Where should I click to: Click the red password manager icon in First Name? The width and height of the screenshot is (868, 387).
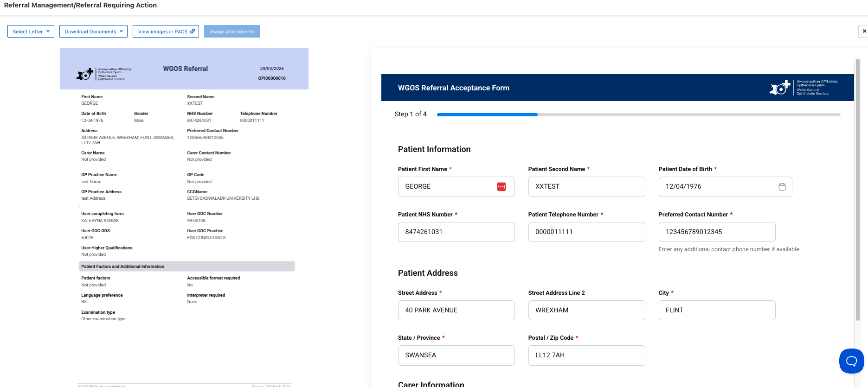point(501,187)
